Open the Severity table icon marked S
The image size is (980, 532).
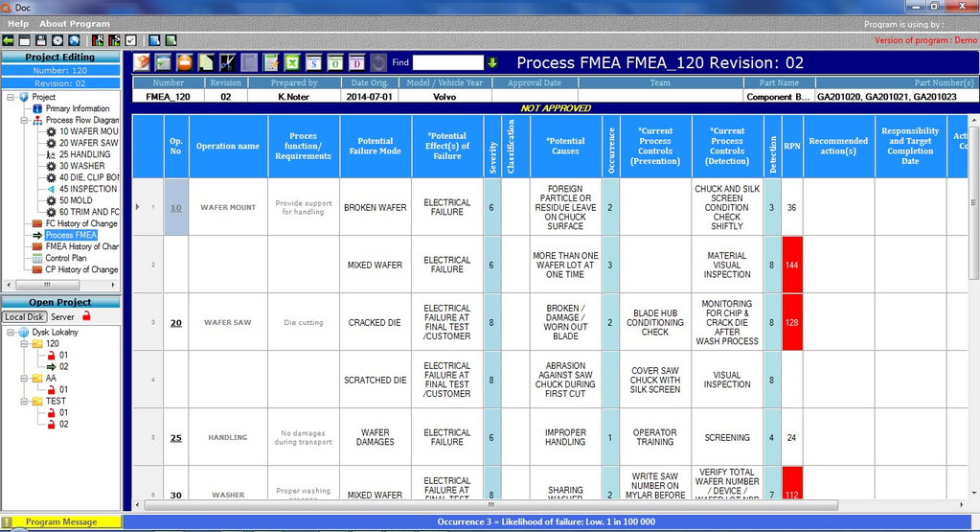pyautogui.click(x=314, y=62)
